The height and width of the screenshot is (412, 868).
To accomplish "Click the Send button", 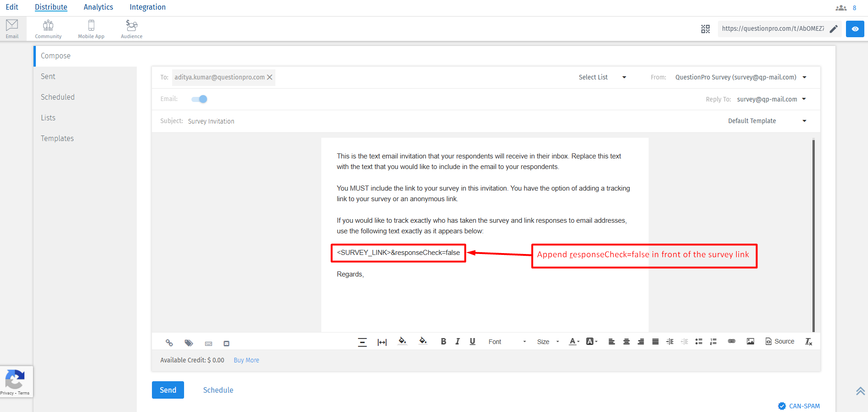I will pyautogui.click(x=168, y=390).
